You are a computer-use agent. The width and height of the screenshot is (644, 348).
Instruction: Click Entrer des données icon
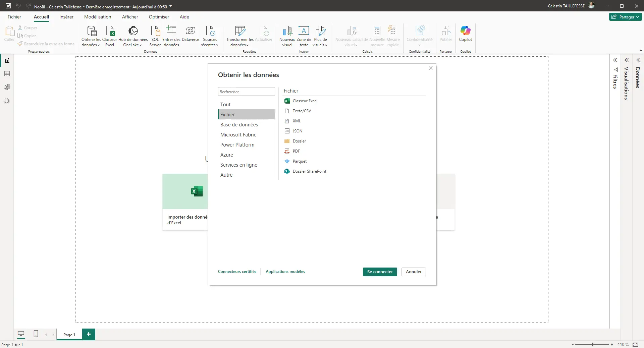[171, 36]
